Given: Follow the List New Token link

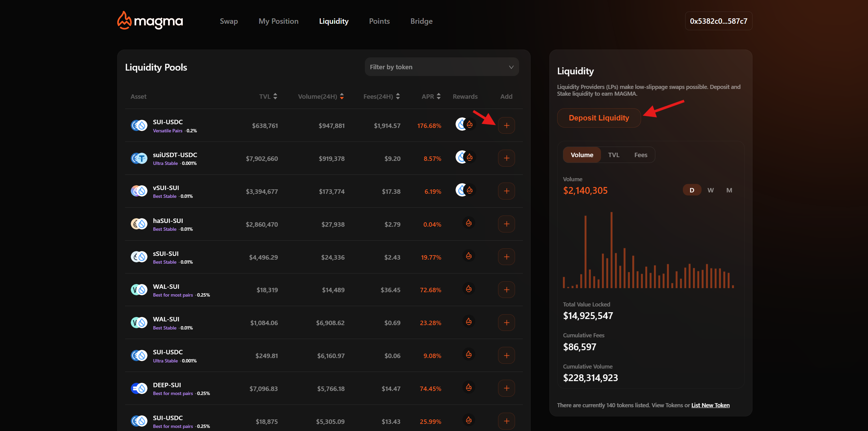Looking at the screenshot, I should click(710, 405).
